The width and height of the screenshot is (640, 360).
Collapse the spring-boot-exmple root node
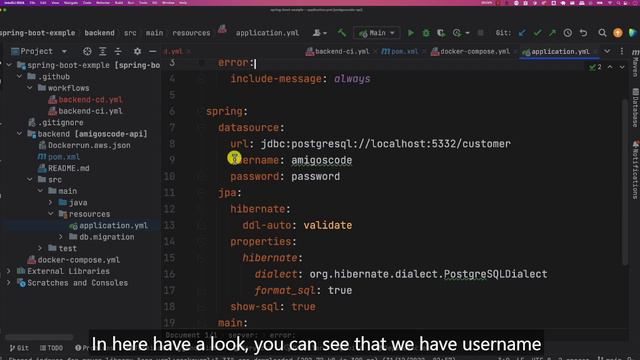tap(9, 65)
